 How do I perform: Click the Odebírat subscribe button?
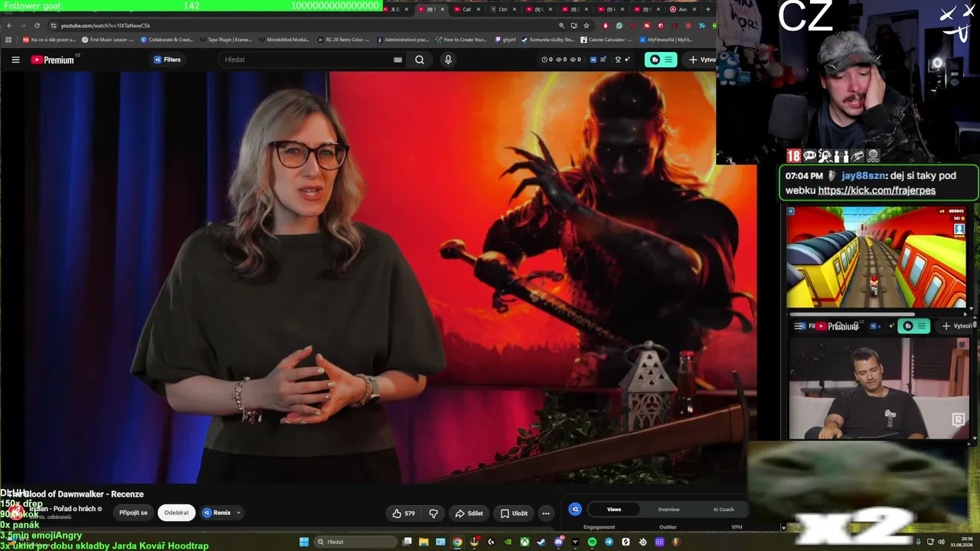coord(176,513)
